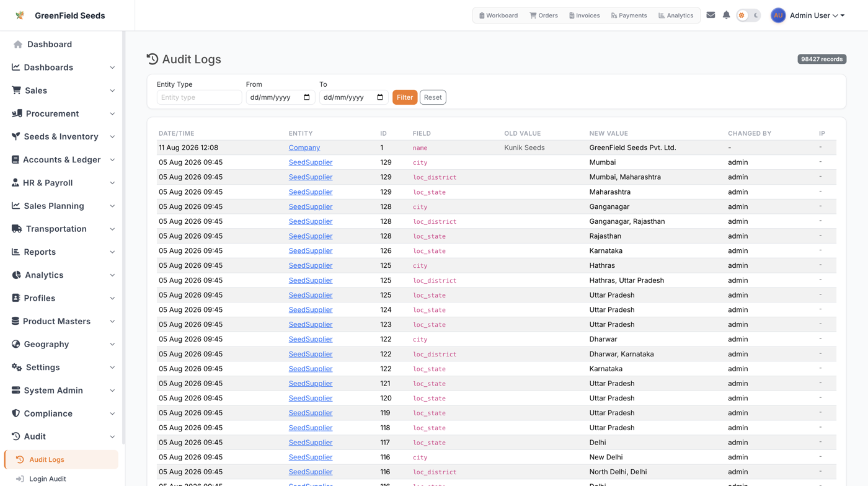The height and width of the screenshot is (486, 868).
Task: Expand the Procurement chevron
Action: 112,113
